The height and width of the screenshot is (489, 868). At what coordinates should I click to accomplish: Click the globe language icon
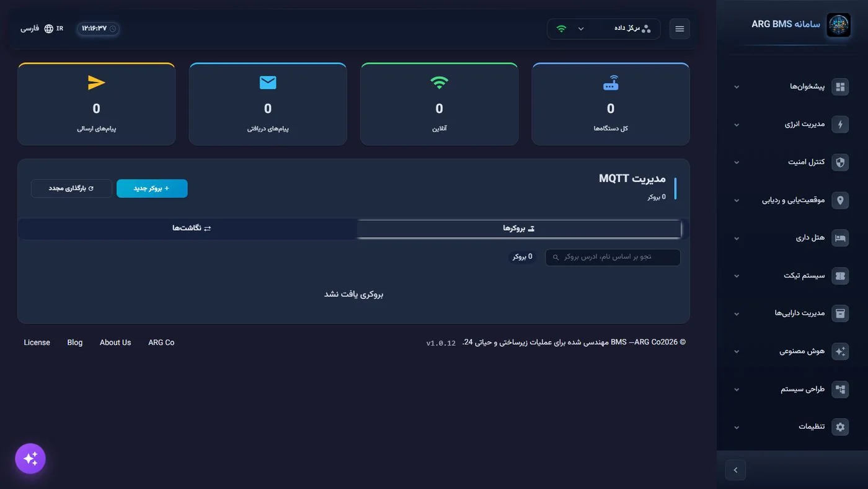(x=49, y=29)
